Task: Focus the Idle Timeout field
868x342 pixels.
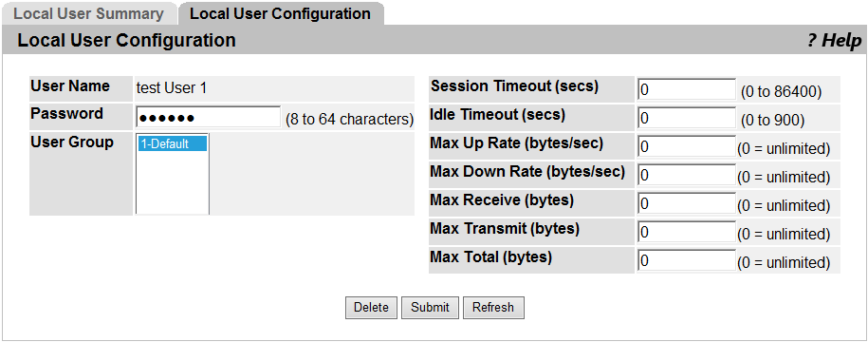Action: [687, 118]
